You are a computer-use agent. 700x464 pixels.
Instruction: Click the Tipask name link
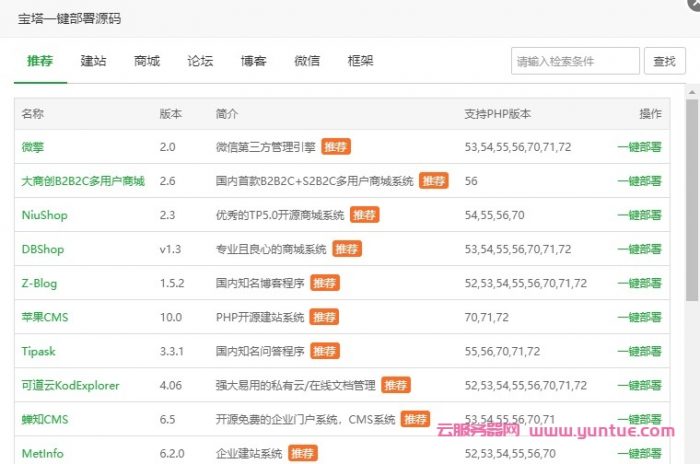pyautogui.click(x=40, y=351)
